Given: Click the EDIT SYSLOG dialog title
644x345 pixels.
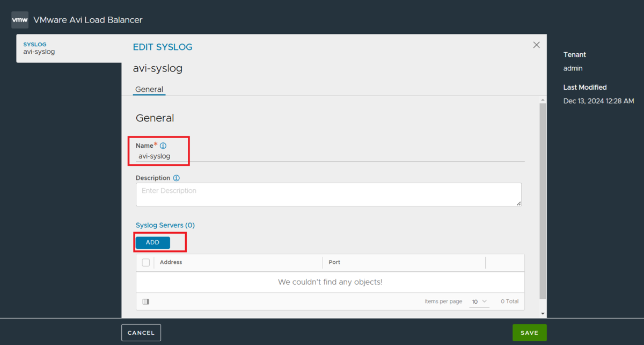Looking at the screenshot, I should pos(163,47).
